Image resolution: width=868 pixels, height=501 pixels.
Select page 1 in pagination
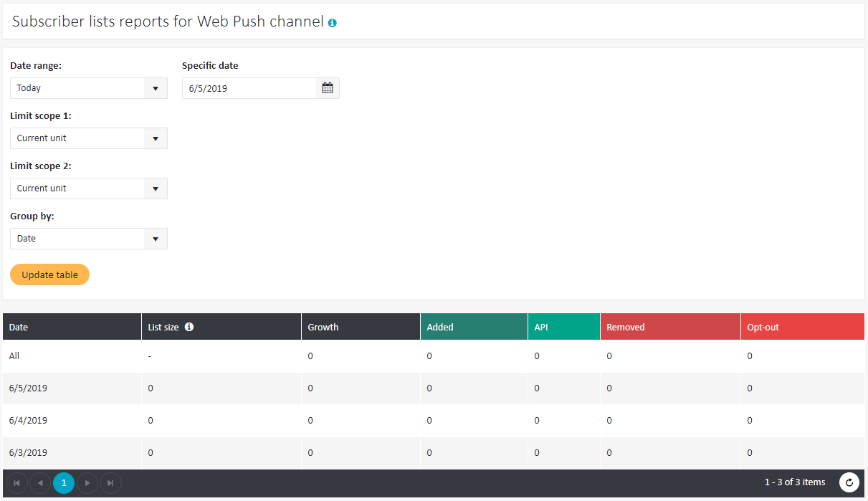[64, 483]
